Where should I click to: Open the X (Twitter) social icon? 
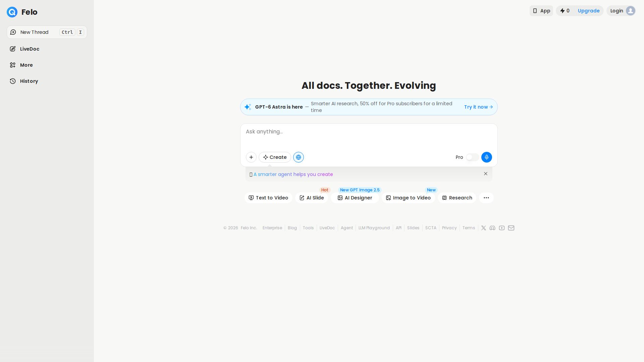[x=484, y=228]
